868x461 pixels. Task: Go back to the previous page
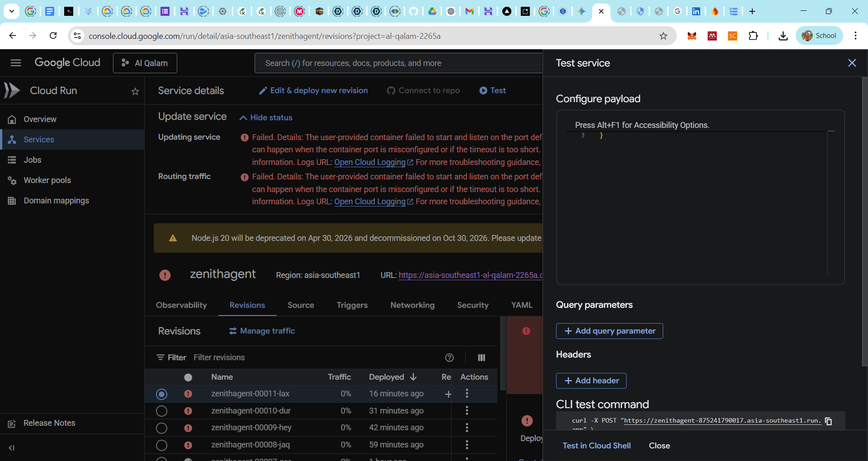13,36
